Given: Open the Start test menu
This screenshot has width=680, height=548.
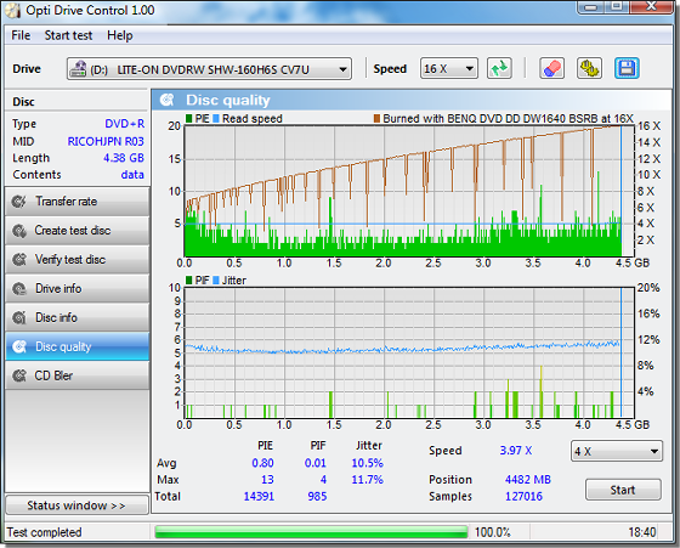Looking at the screenshot, I should (x=68, y=36).
